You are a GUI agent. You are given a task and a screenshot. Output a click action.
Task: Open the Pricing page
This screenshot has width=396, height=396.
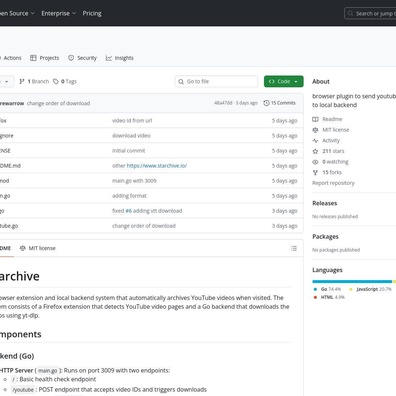(x=92, y=13)
